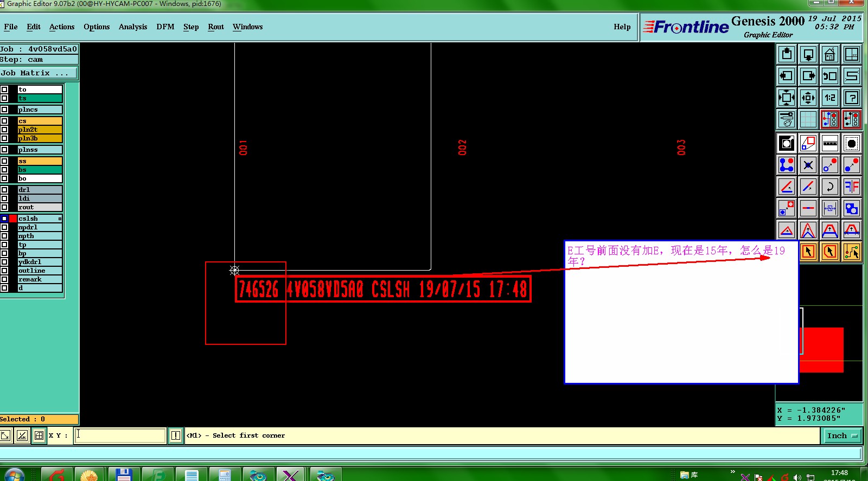Select the polygon arrow select tool
This screenshot has width=868, height=481.
point(830,252)
